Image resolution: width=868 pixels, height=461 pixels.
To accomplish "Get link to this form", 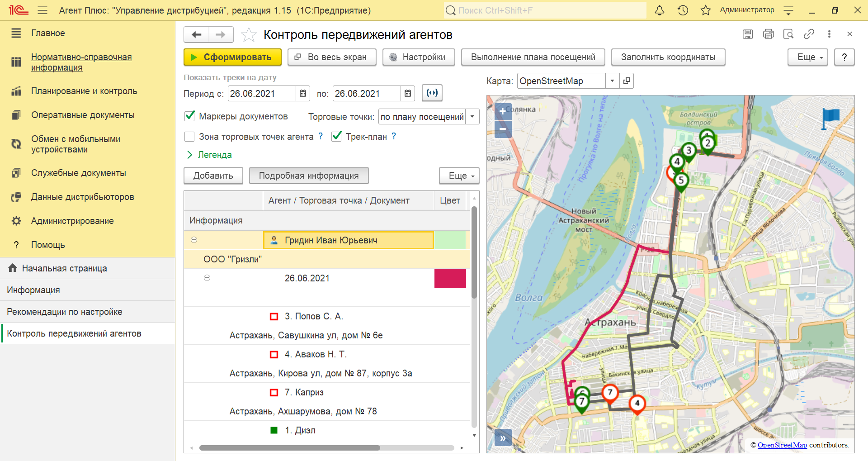I will (x=809, y=34).
